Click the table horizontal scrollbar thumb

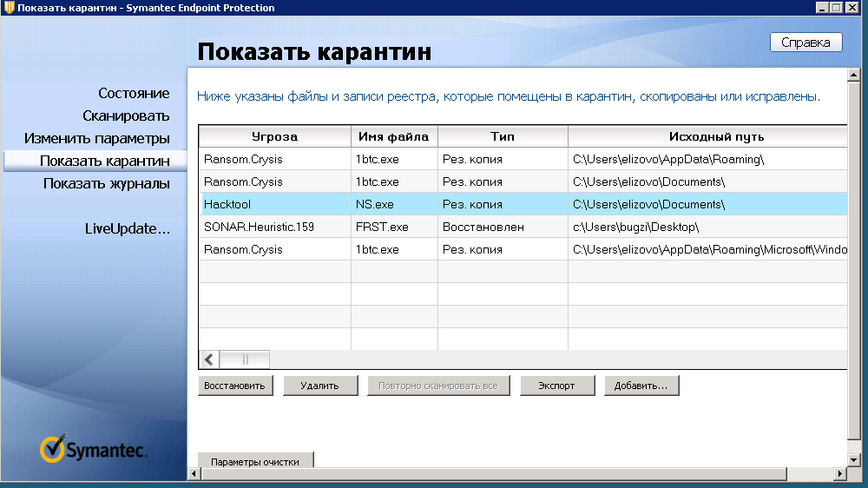pos(245,359)
